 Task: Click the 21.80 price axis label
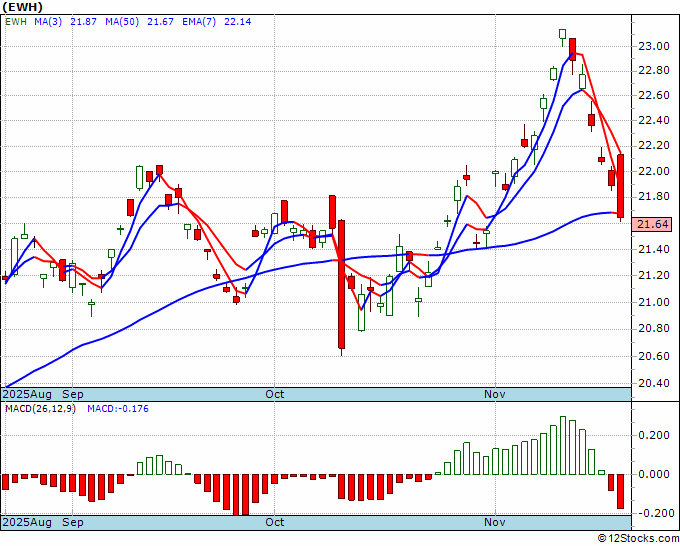652,197
